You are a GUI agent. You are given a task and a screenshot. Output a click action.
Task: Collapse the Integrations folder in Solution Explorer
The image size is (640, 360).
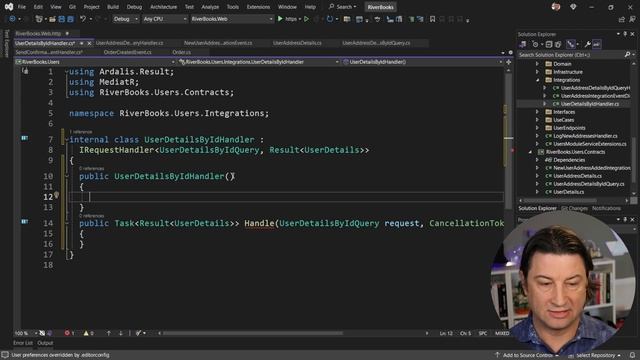[538, 80]
